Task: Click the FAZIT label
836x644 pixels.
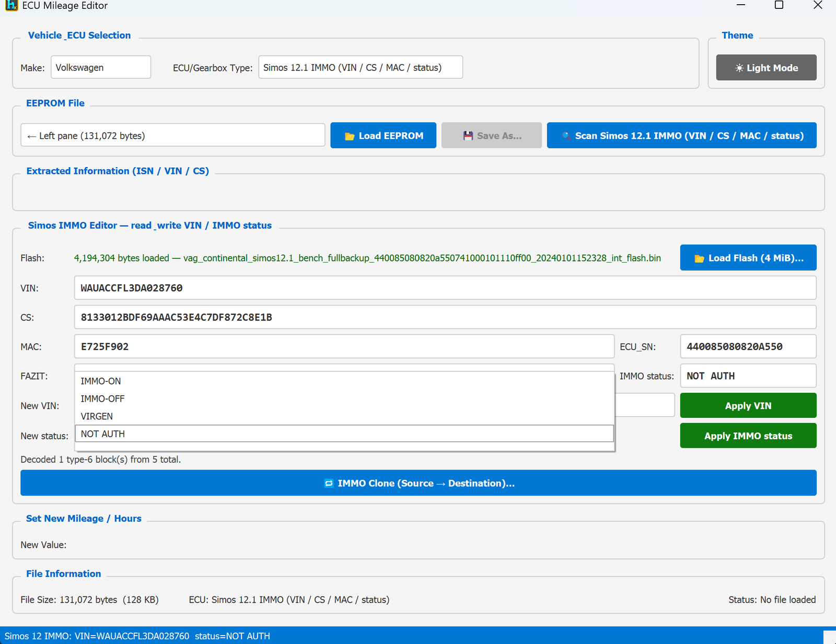Action: coord(34,376)
